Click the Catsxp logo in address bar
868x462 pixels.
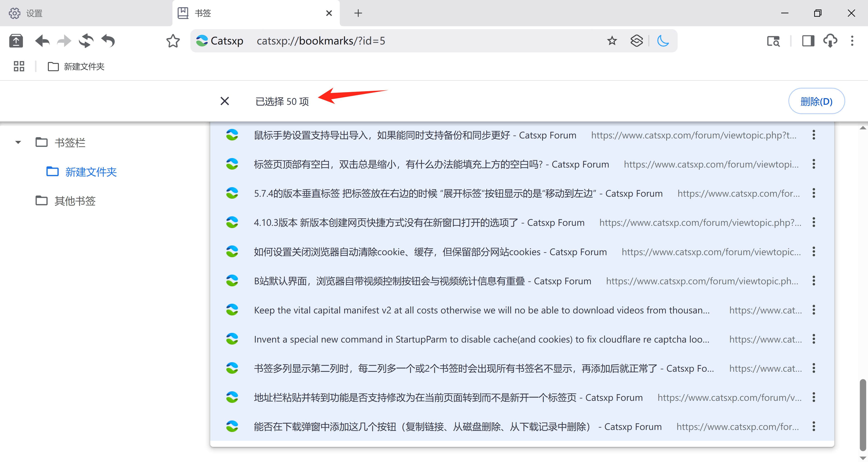pos(202,41)
